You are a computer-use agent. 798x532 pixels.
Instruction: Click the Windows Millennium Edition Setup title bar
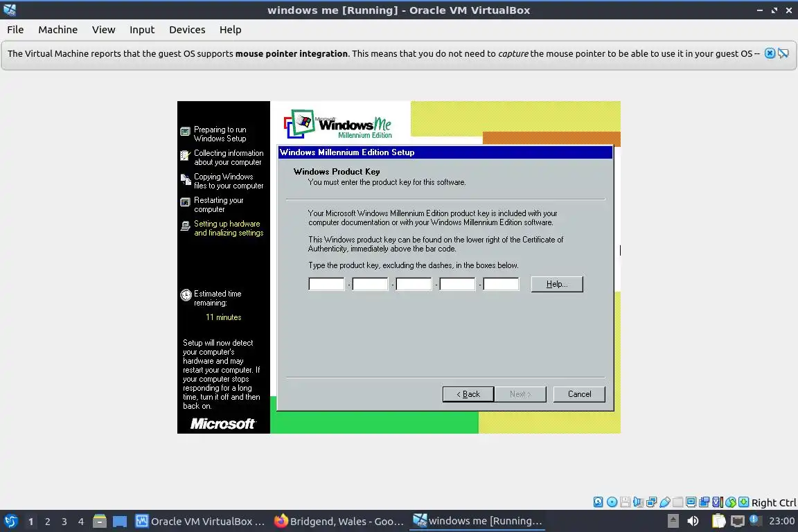pyautogui.click(x=445, y=152)
